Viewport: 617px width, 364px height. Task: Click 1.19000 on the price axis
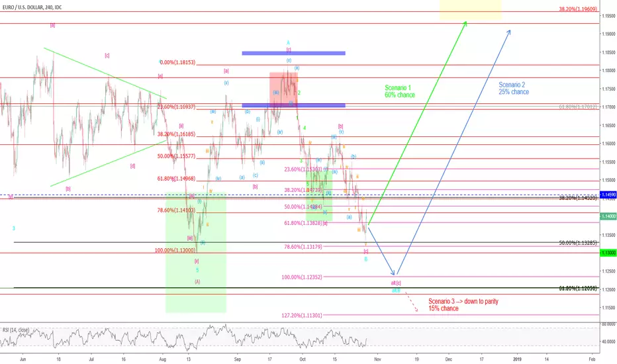pos(609,34)
